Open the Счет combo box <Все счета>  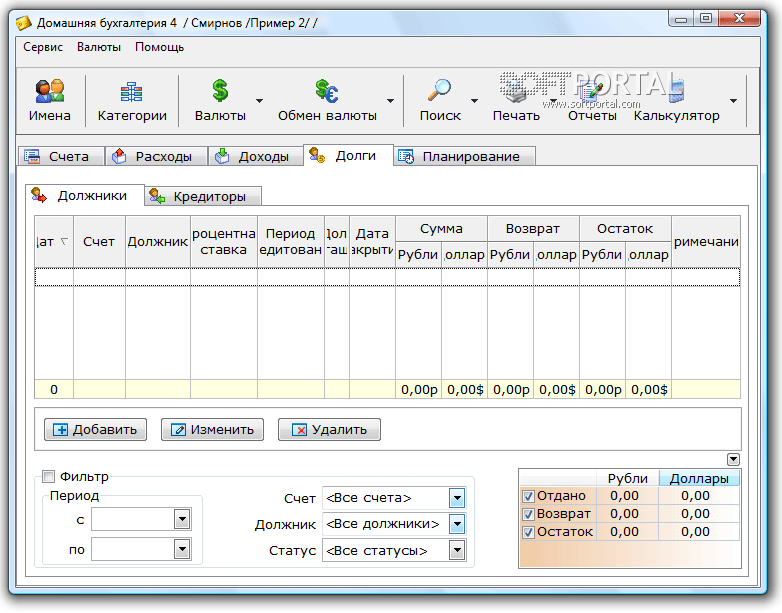pyautogui.click(x=394, y=498)
